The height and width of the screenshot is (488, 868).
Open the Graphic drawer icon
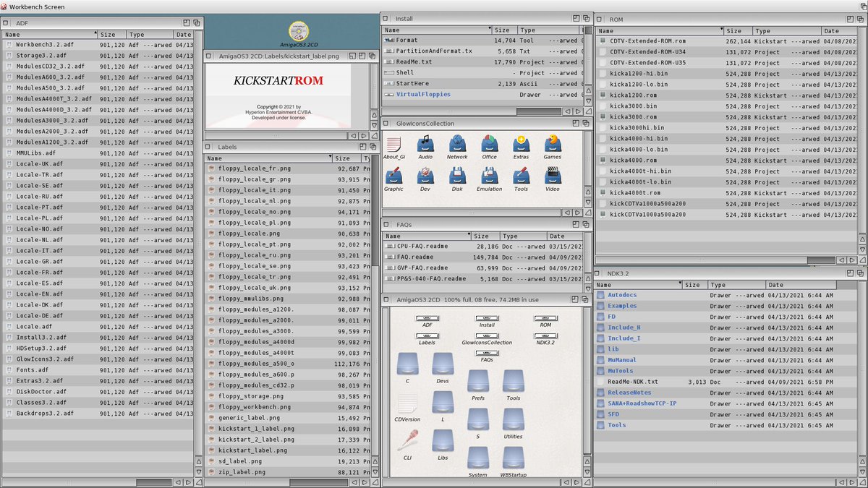pyautogui.click(x=393, y=176)
